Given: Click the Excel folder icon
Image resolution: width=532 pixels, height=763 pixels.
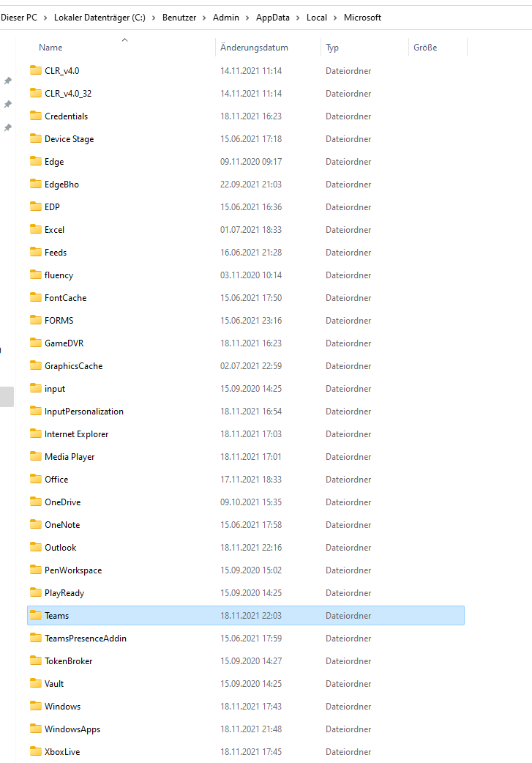Looking at the screenshot, I should click(x=36, y=229).
